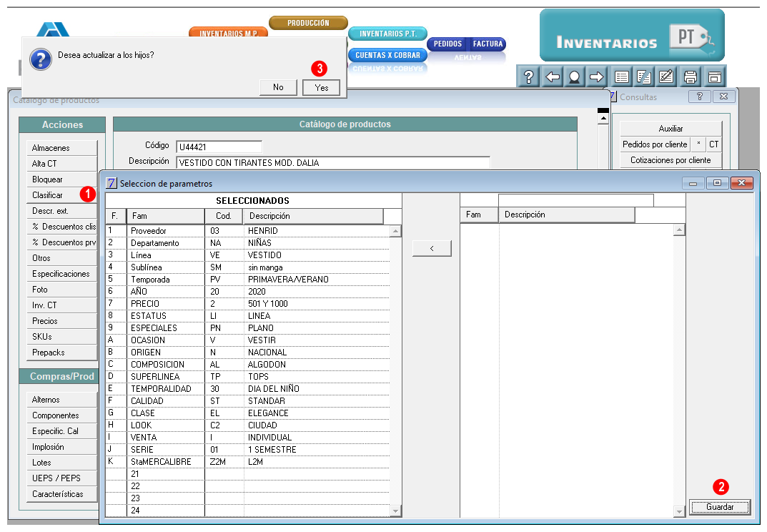Click the Cod. column header
The image size is (767, 532).
point(224,216)
